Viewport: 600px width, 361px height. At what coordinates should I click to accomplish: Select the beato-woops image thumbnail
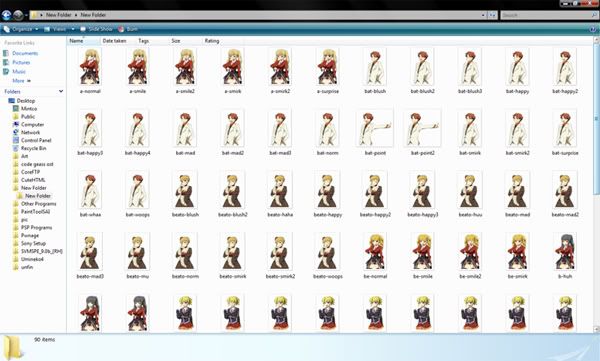click(328, 252)
